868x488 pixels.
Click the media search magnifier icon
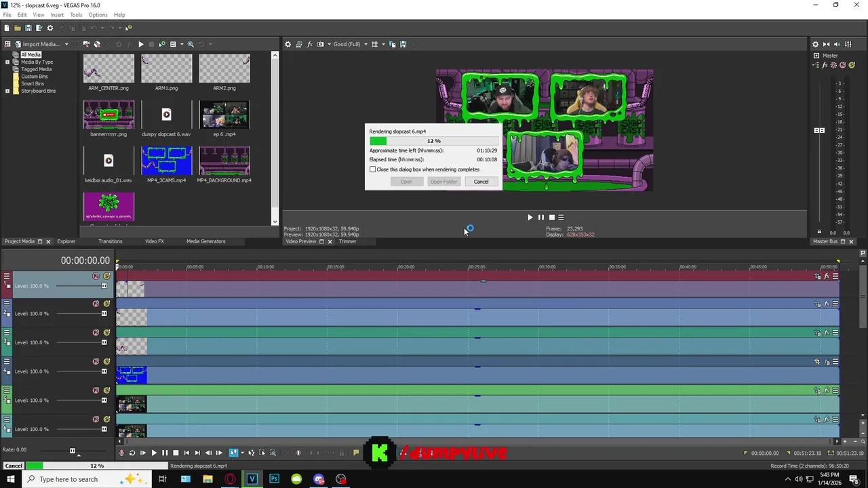point(191,44)
